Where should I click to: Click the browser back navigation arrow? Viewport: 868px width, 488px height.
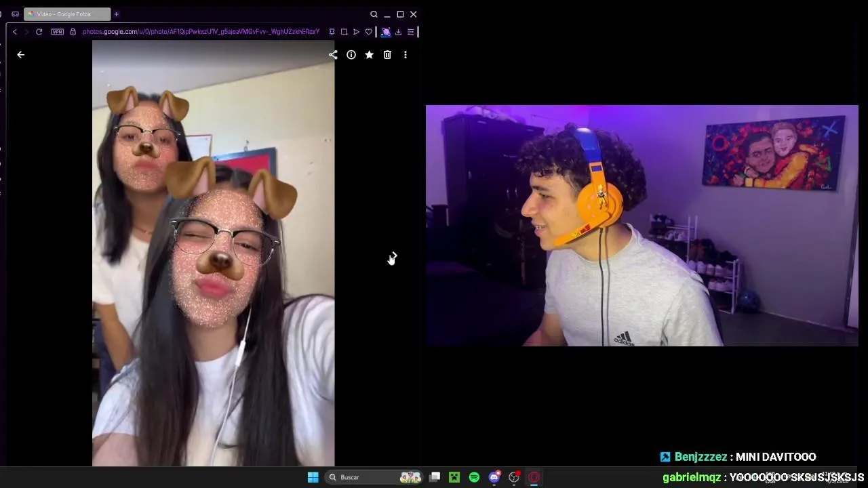(15, 32)
